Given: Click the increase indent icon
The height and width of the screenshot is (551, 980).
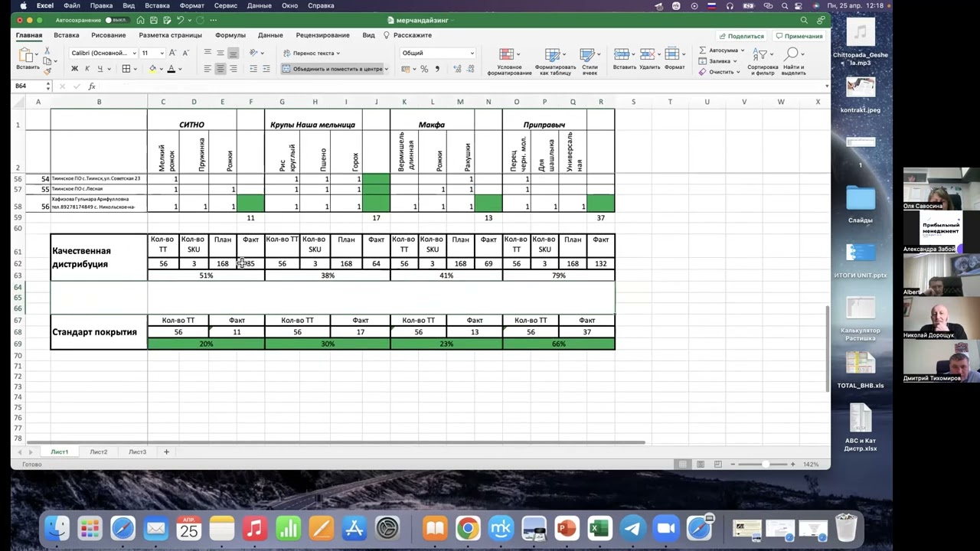Looking at the screenshot, I should 266,69.
